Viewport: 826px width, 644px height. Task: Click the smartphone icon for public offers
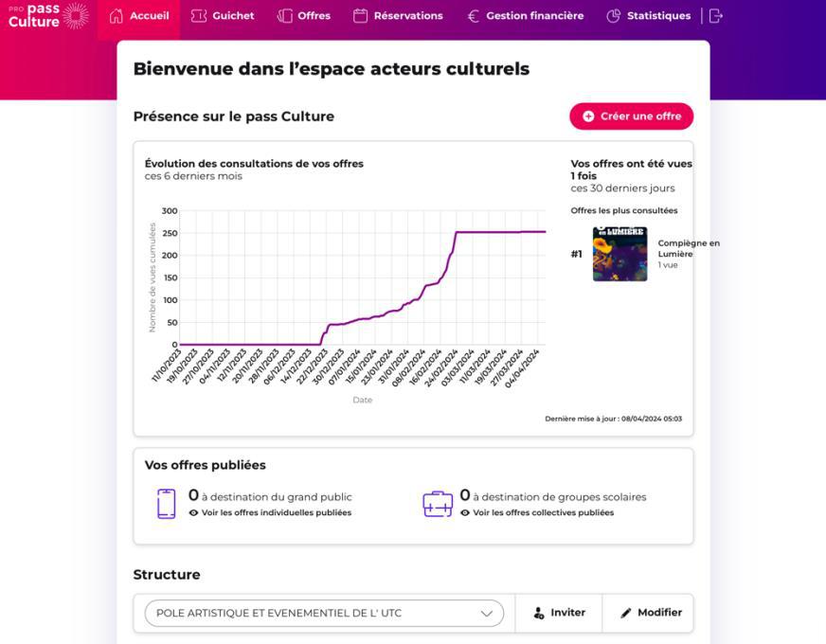(166, 503)
